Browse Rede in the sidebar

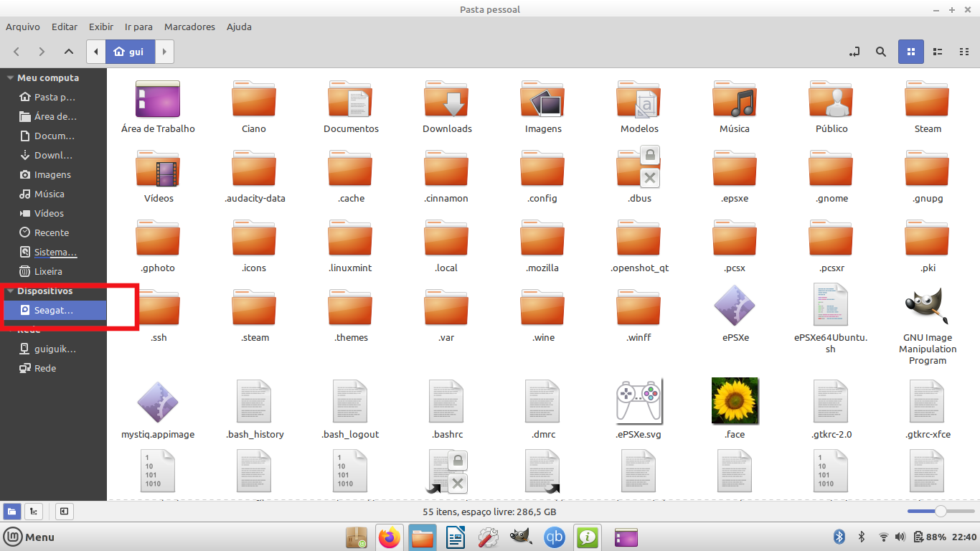tap(53, 368)
